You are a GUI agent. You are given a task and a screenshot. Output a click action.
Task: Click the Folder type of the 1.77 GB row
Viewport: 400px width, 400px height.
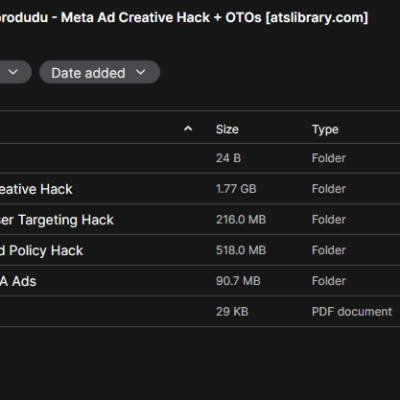(329, 189)
